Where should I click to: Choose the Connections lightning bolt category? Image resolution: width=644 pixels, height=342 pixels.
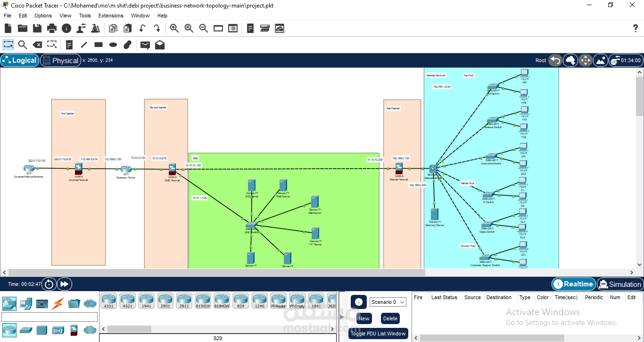pyautogui.click(x=58, y=303)
